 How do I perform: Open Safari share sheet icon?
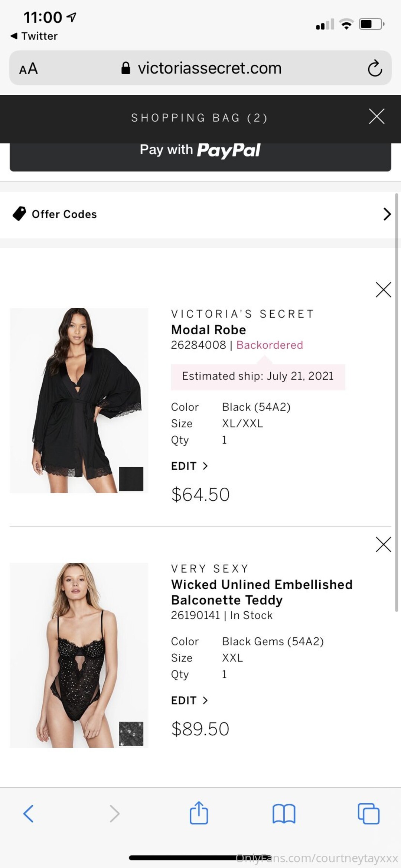coord(199,813)
